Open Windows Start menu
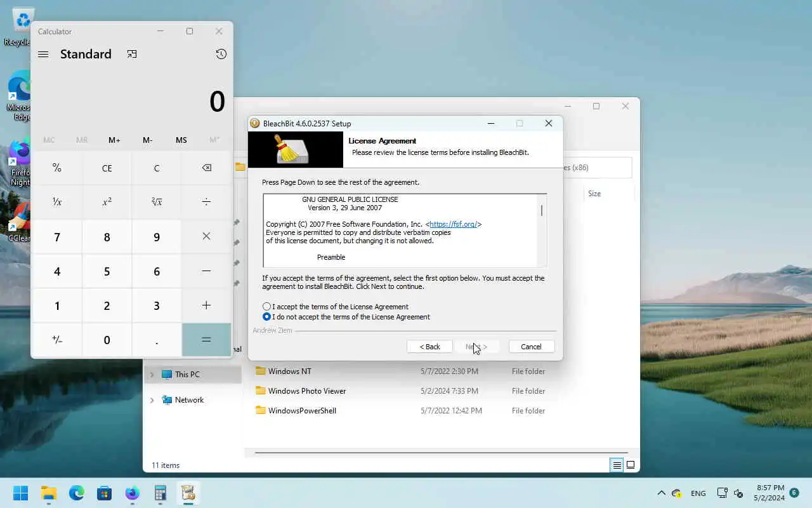 coord(21,493)
